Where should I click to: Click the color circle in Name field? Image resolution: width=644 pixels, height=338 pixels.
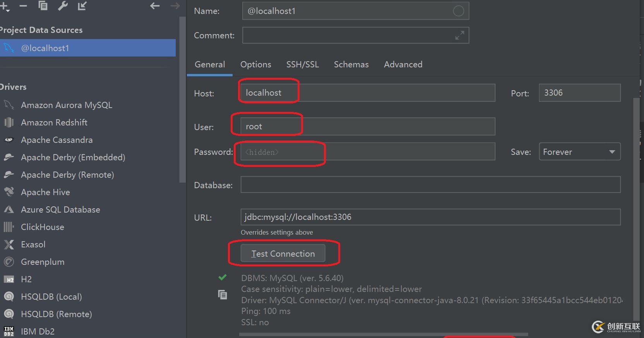pyautogui.click(x=458, y=11)
